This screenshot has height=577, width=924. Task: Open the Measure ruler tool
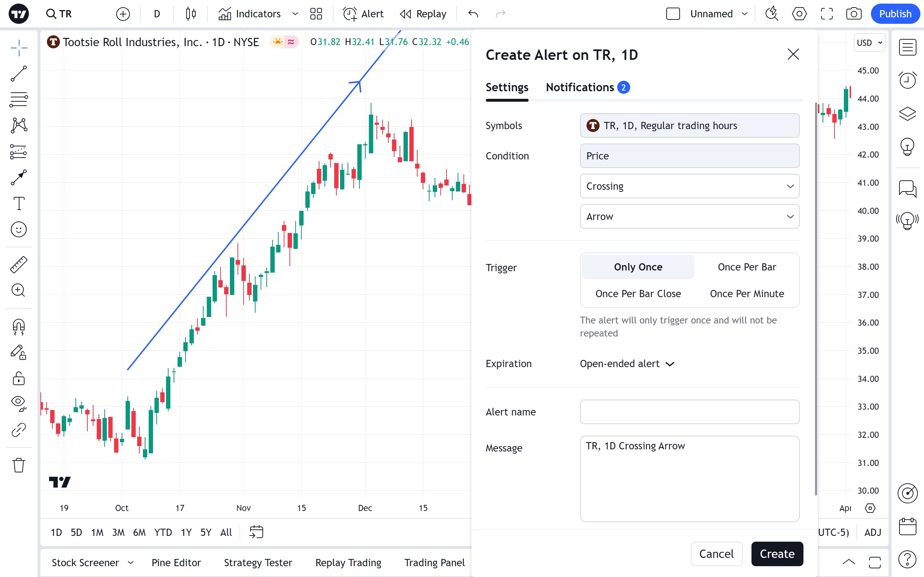click(19, 264)
